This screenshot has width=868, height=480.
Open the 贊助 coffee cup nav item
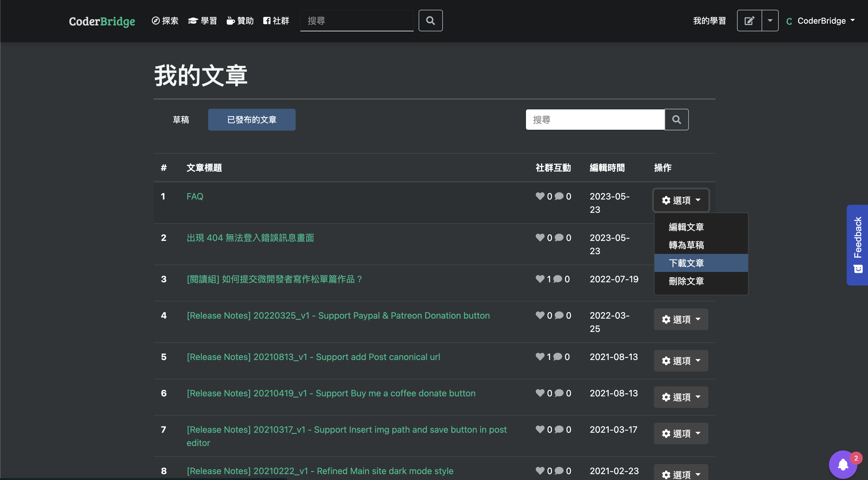tap(240, 21)
